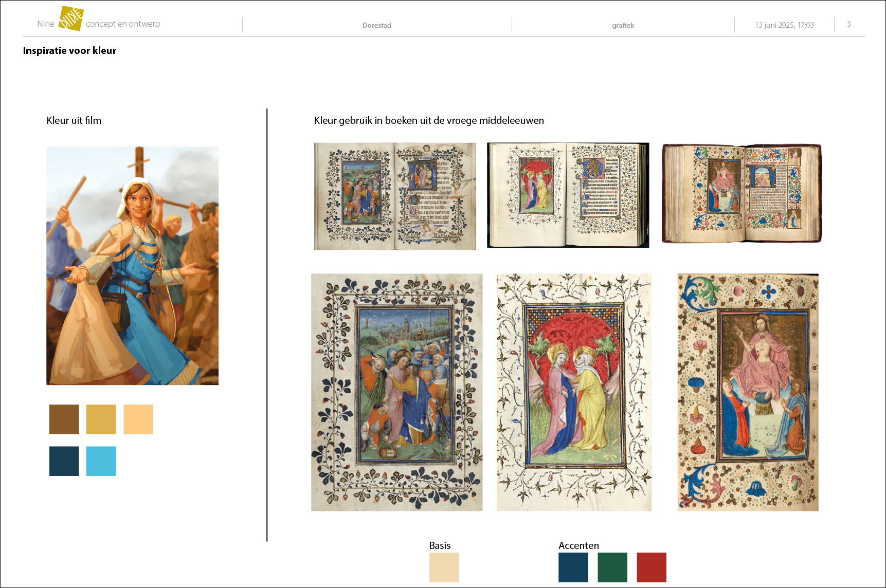The width and height of the screenshot is (886, 588).
Task: Click the navy blue Accenten swatch
Action: tap(573, 567)
